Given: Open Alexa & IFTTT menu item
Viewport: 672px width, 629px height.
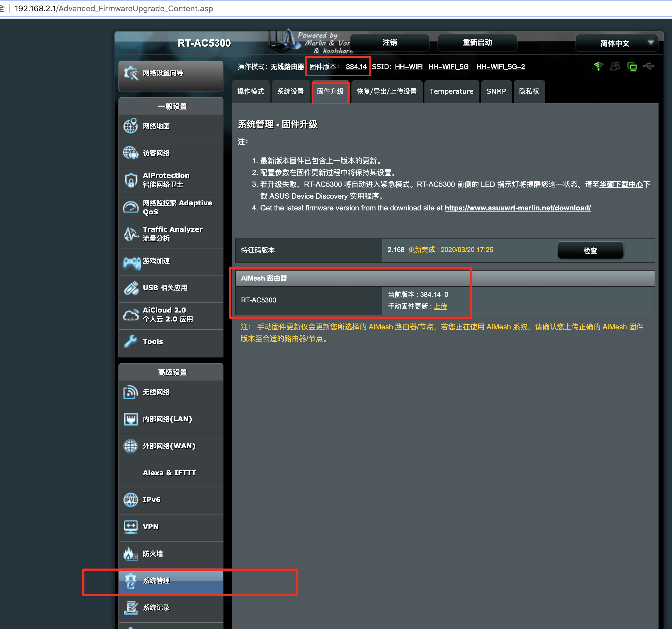Looking at the screenshot, I should (171, 473).
